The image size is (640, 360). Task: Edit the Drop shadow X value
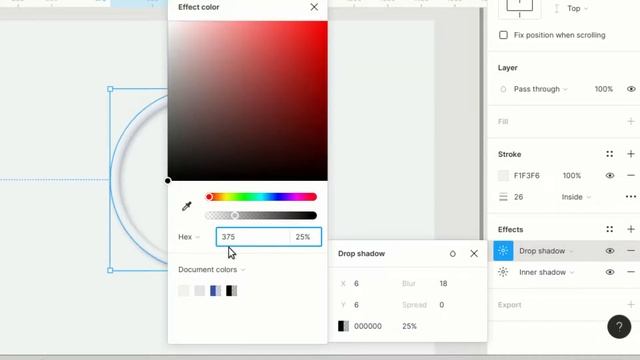(356, 284)
